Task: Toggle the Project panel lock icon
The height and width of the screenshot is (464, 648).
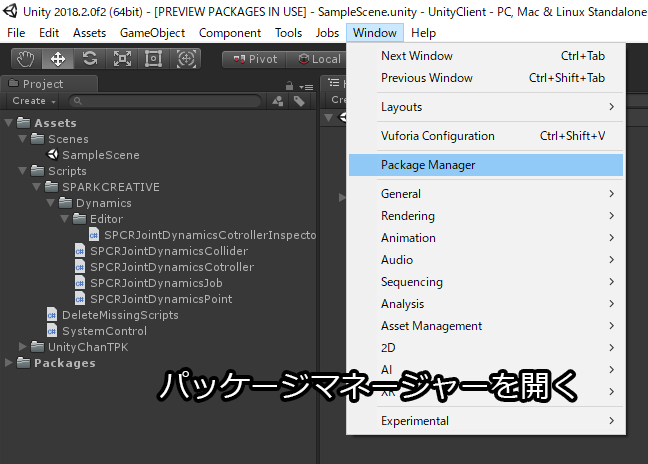Action: click(x=289, y=86)
